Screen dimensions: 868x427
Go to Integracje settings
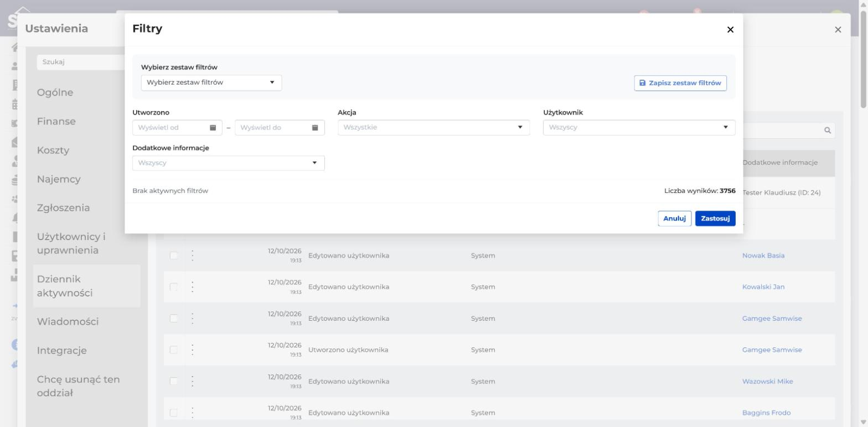[x=62, y=351]
